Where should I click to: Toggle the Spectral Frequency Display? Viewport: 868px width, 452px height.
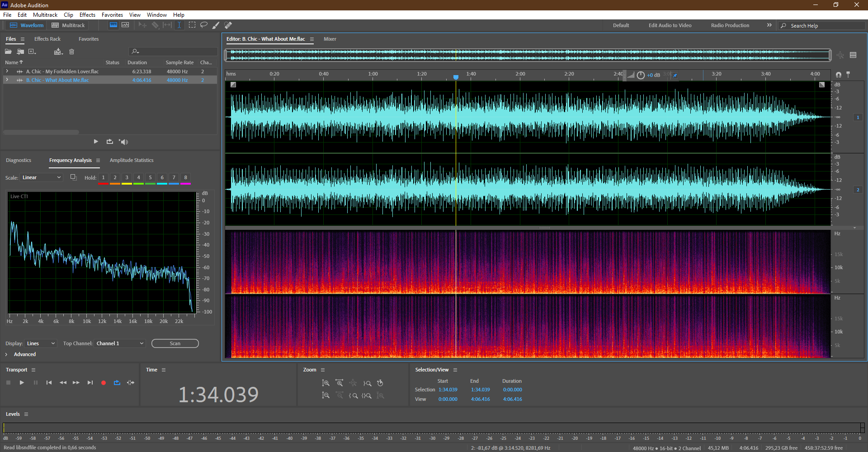113,25
